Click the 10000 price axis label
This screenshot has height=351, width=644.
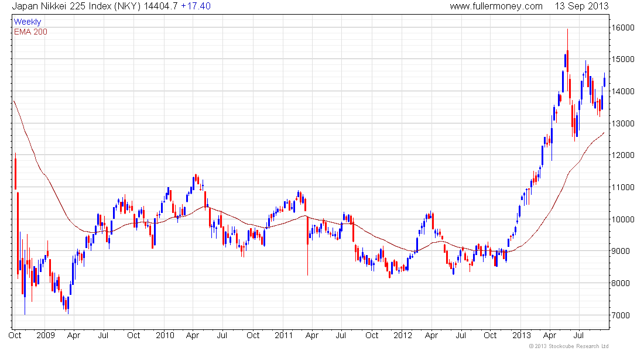click(623, 219)
